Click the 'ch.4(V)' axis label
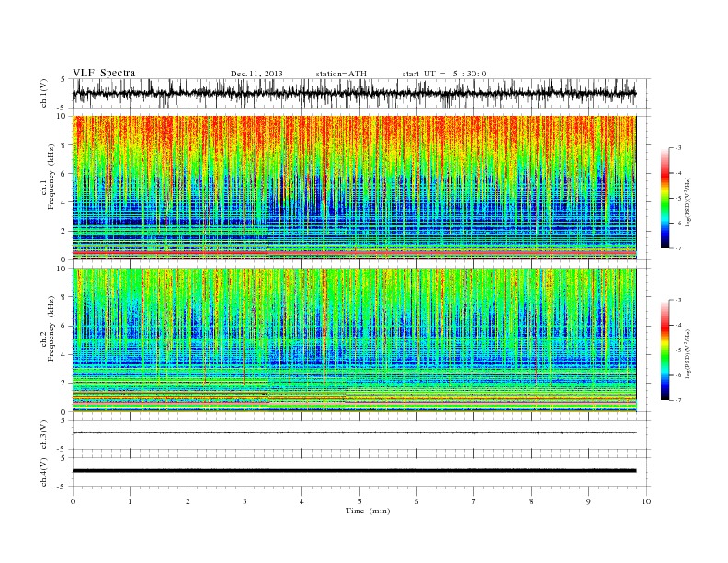This screenshot has height=563, width=728. (44, 472)
